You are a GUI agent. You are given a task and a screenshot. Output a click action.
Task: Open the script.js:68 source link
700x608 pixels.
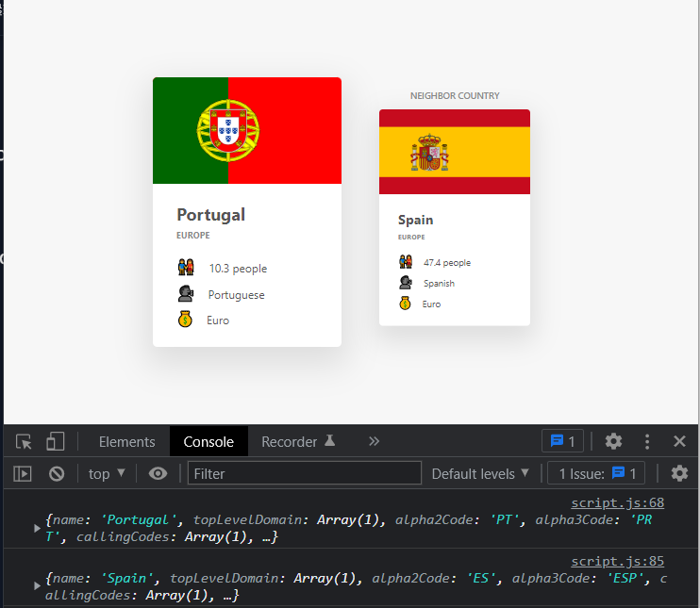(617, 502)
